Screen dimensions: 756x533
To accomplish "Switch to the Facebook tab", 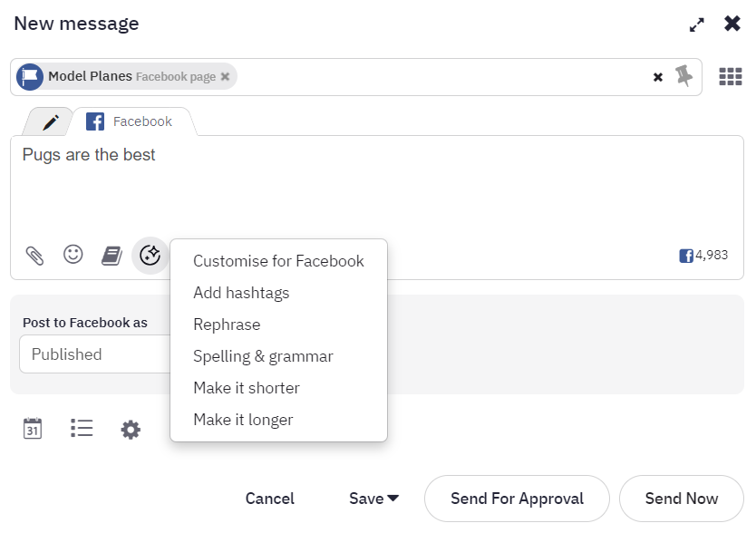I will (130, 121).
